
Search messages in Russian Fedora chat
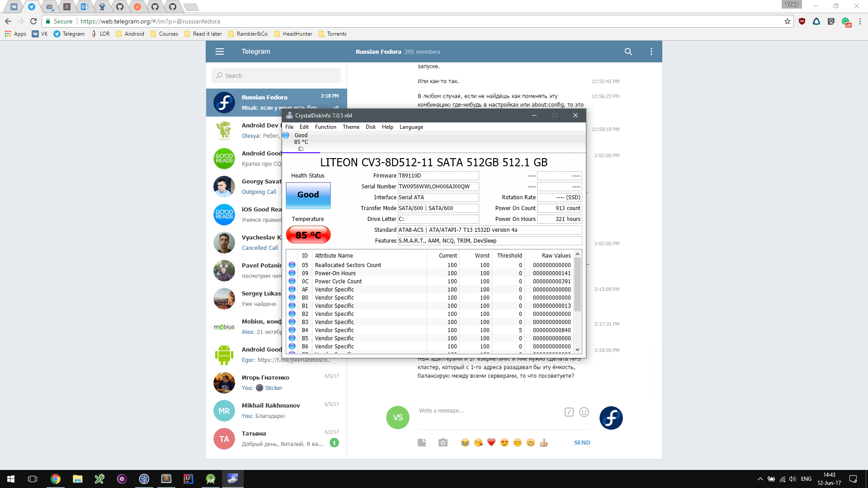(628, 52)
